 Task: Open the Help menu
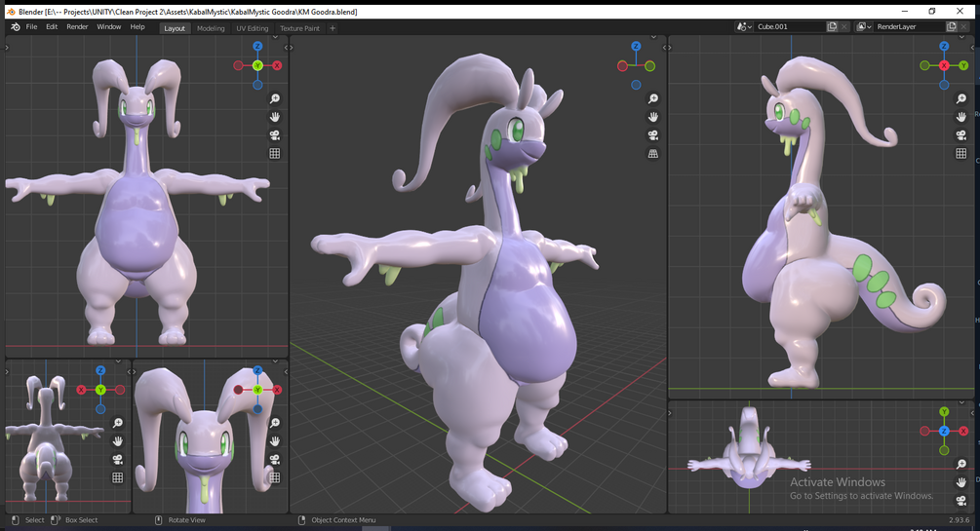137,27
